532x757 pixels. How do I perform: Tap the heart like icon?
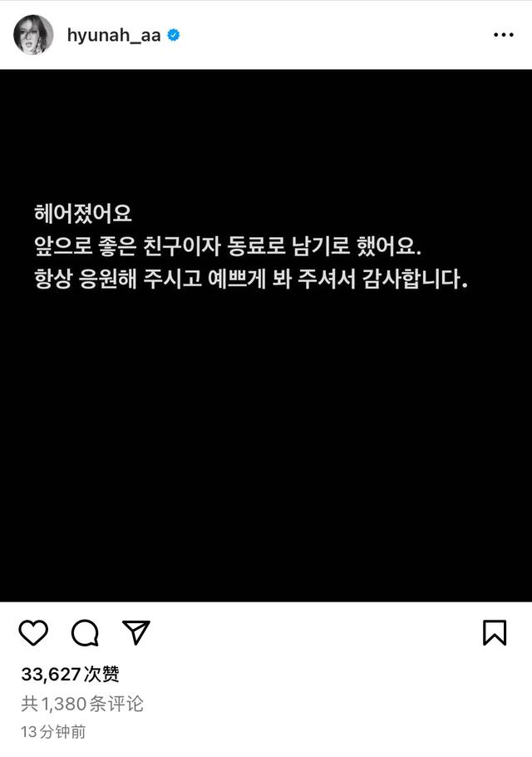33,633
